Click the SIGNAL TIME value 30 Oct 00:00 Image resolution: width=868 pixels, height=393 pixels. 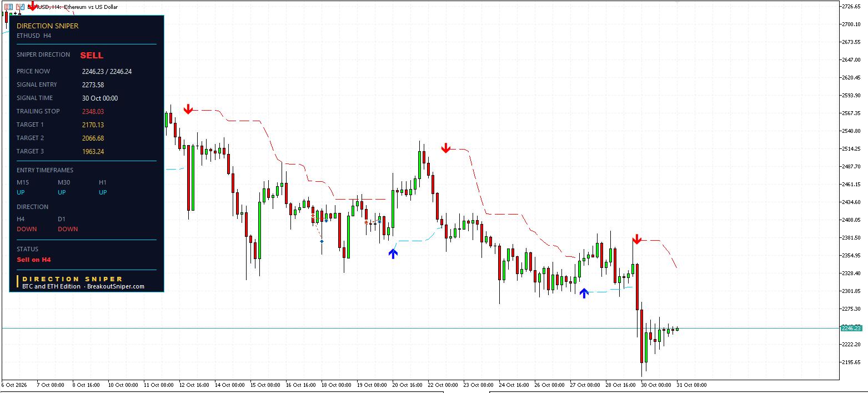(x=100, y=98)
